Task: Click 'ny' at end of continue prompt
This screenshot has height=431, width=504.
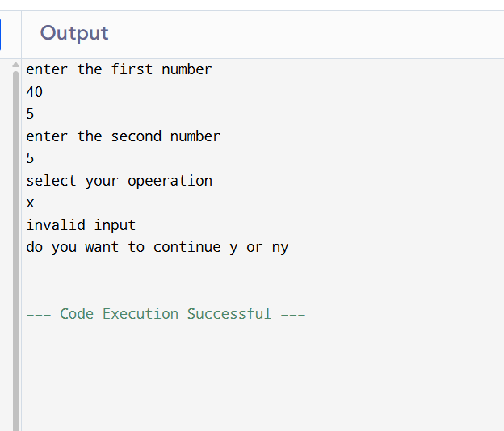Action: coord(280,247)
